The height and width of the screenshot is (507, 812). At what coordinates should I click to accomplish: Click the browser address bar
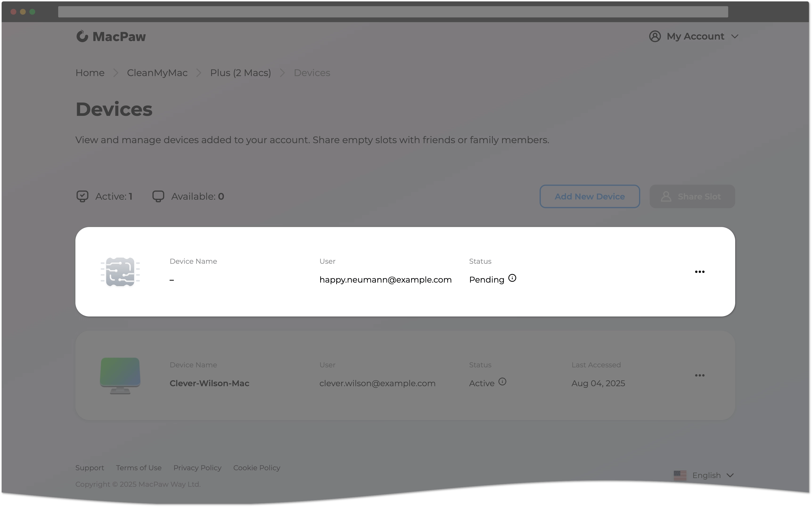click(x=393, y=12)
